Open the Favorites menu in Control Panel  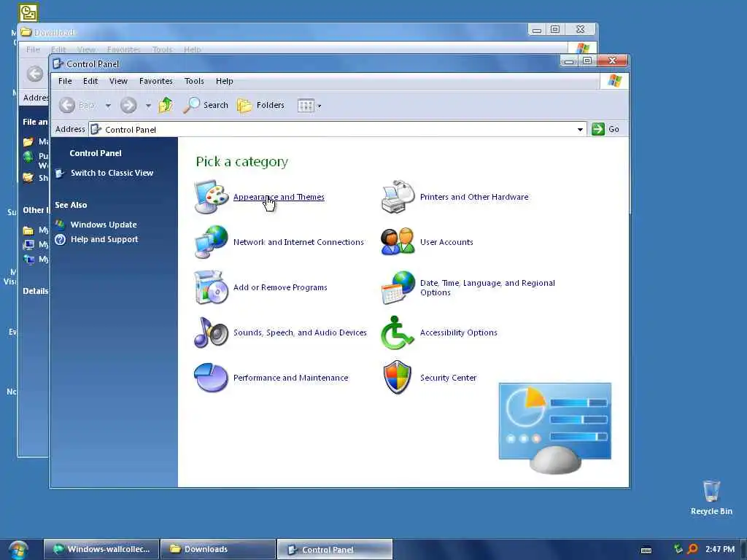pos(156,81)
